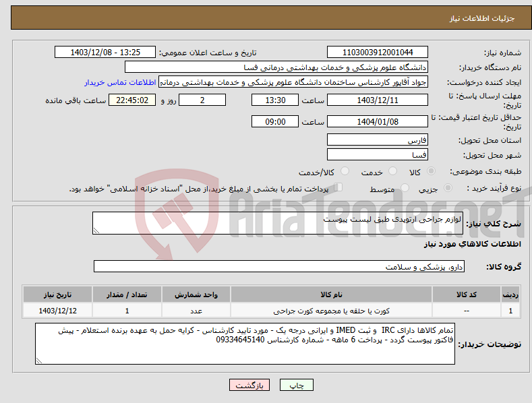Click the گروه کالا label
This screenshot has height=403, width=532.
pyautogui.click(x=504, y=267)
